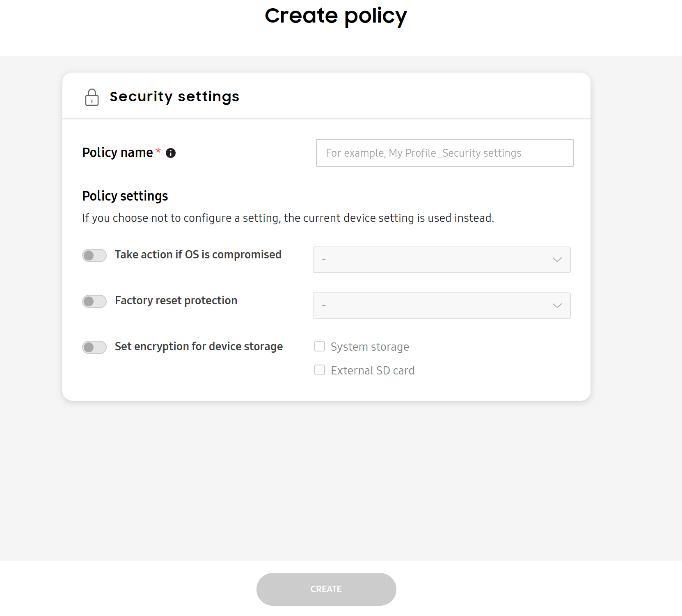Screen dimensions: 682x616
Task: Enable Set encryption for device storage
Action: tap(94, 347)
